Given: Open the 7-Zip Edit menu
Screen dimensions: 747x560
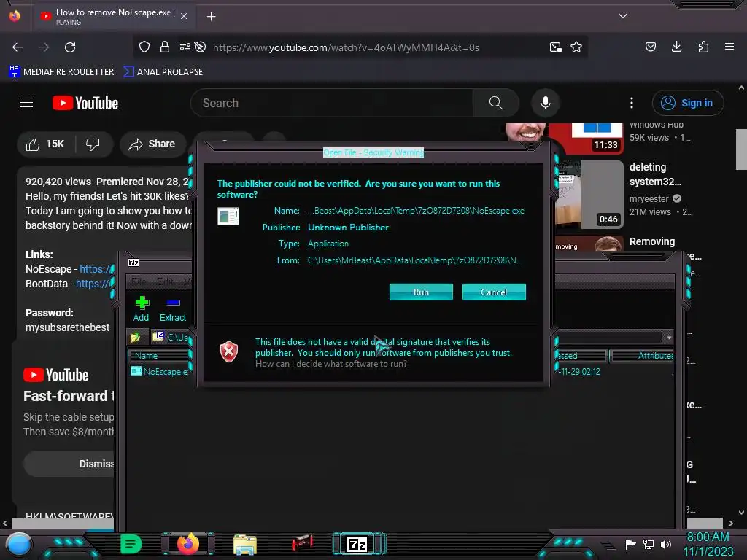Looking at the screenshot, I should pyautogui.click(x=165, y=281).
